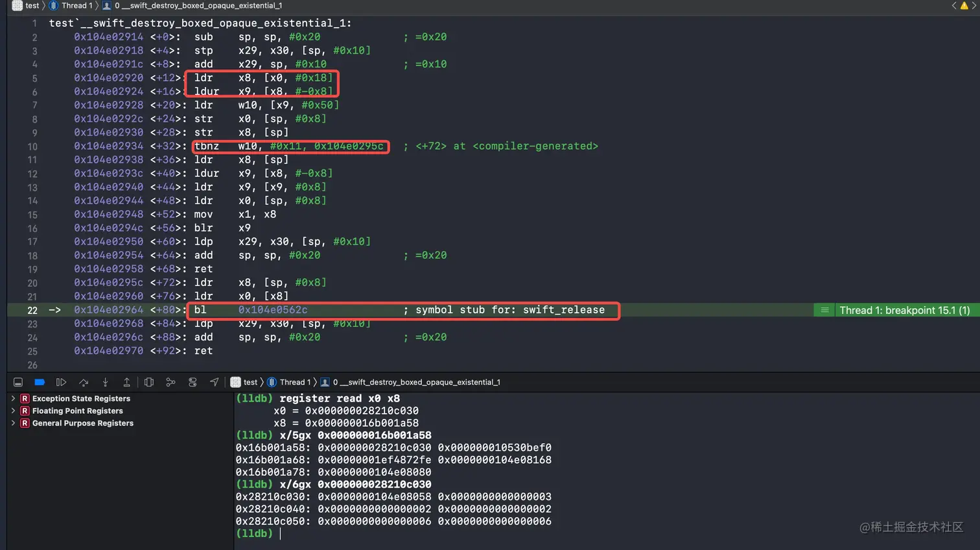Open the Debug View Hierarchy tool

point(149,383)
